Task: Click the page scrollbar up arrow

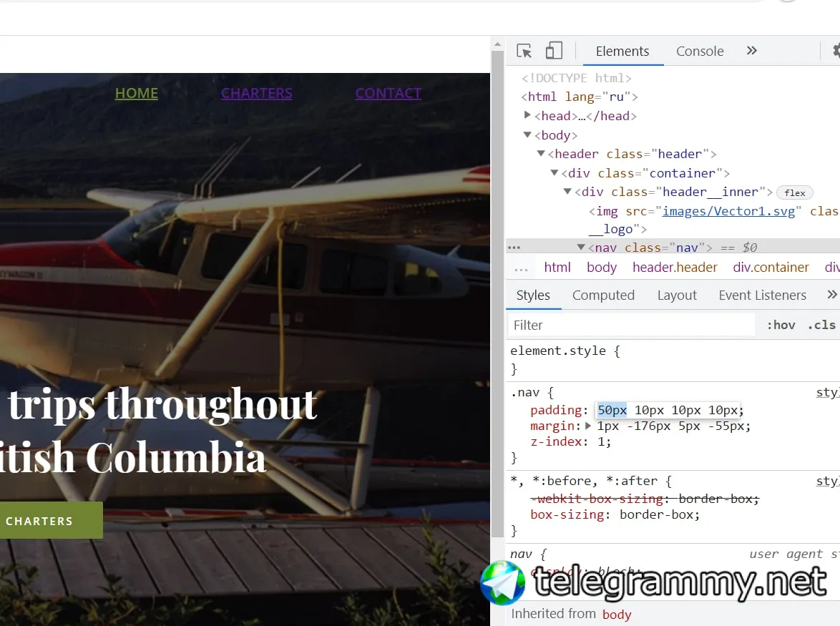Action: pyautogui.click(x=497, y=44)
